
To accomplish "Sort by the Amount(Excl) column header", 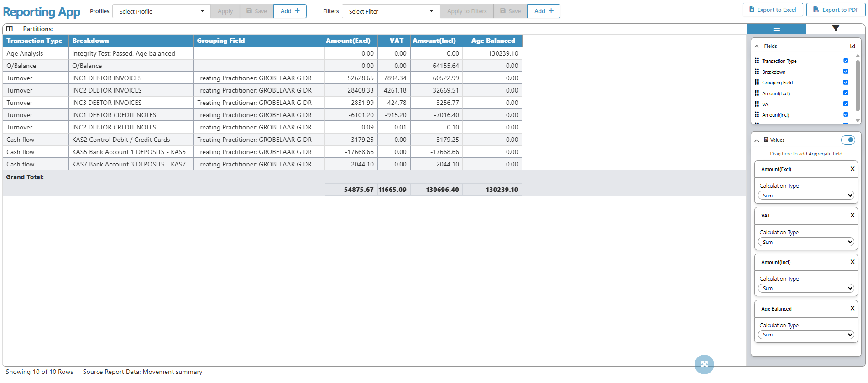I will (348, 41).
